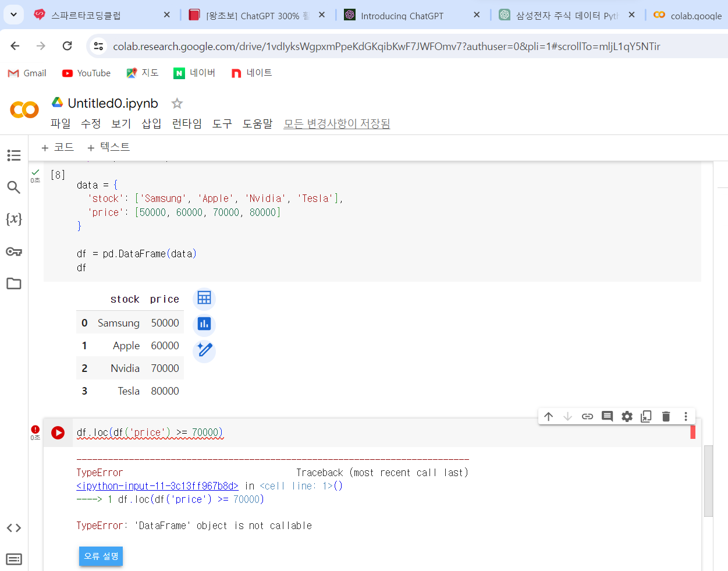728x571 pixels.
Task: Open 네이버 bookmark
Action: tap(194, 73)
